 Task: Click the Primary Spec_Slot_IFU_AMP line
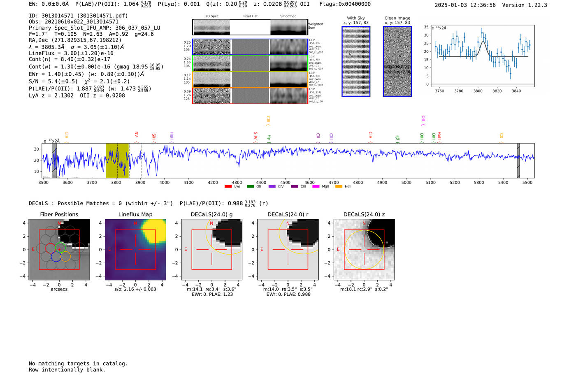click(x=95, y=28)
